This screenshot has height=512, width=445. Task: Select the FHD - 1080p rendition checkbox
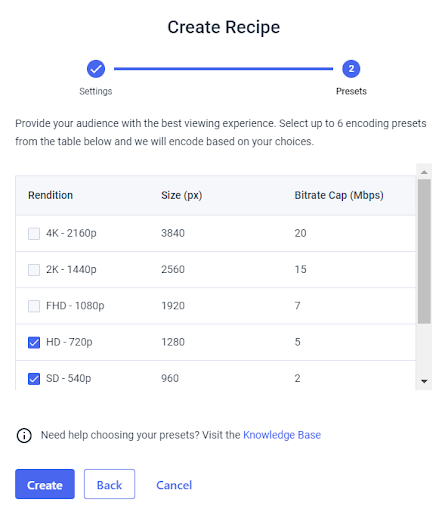coord(34,306)
